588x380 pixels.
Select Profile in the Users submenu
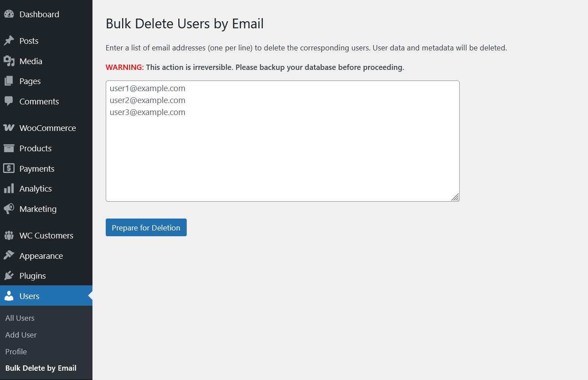tap(16, 352)
